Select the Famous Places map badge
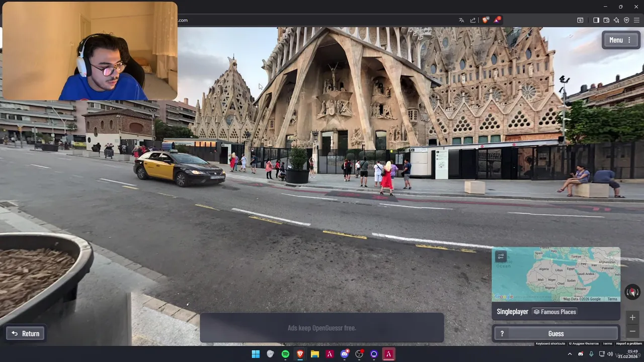This screenshot has height=362, width=644. [x=554, y=312]
